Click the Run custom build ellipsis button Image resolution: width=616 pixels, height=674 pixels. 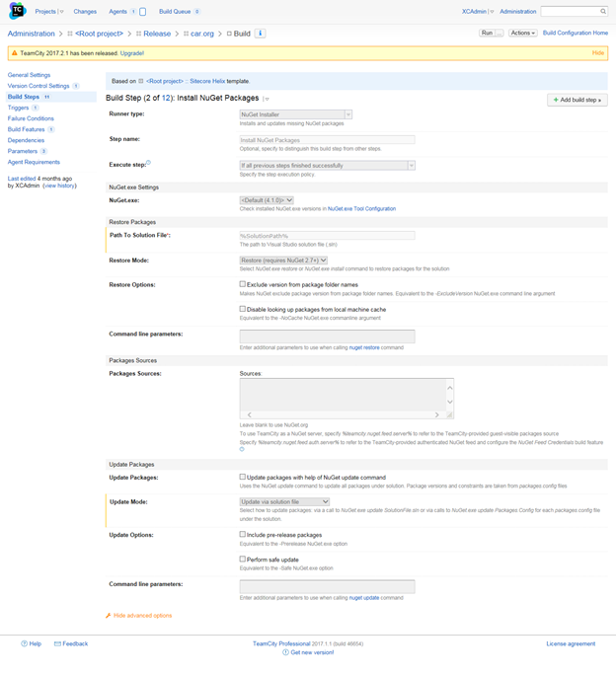(x=500, y=34)
